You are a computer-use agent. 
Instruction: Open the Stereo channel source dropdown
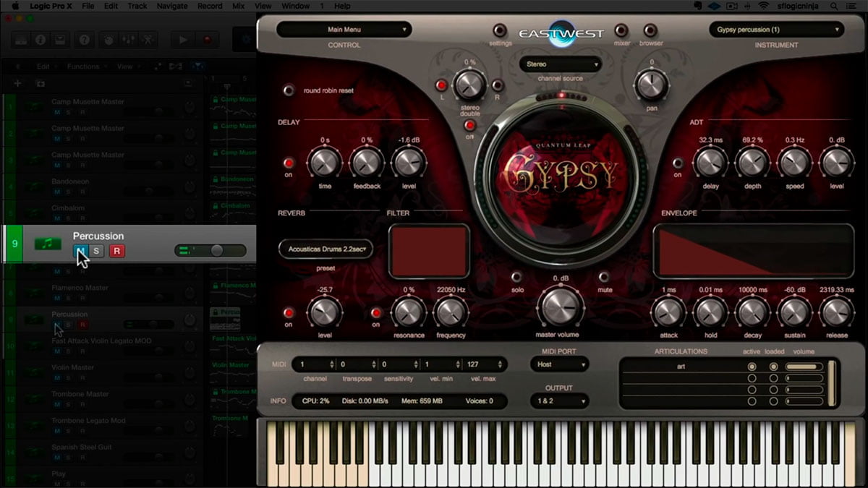point(561,64)
